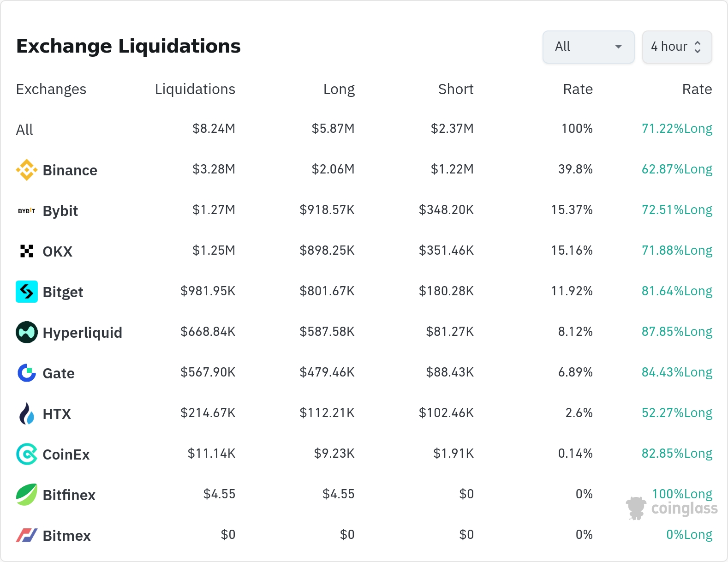Sort by the Liquidations column header
The height and width of the screenshot is (562, 728).
(195, 89)
